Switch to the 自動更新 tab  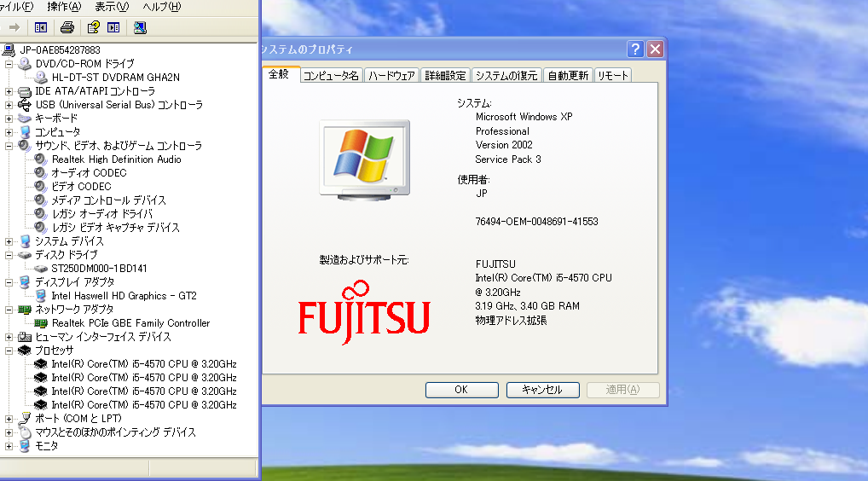click(568, 75)
